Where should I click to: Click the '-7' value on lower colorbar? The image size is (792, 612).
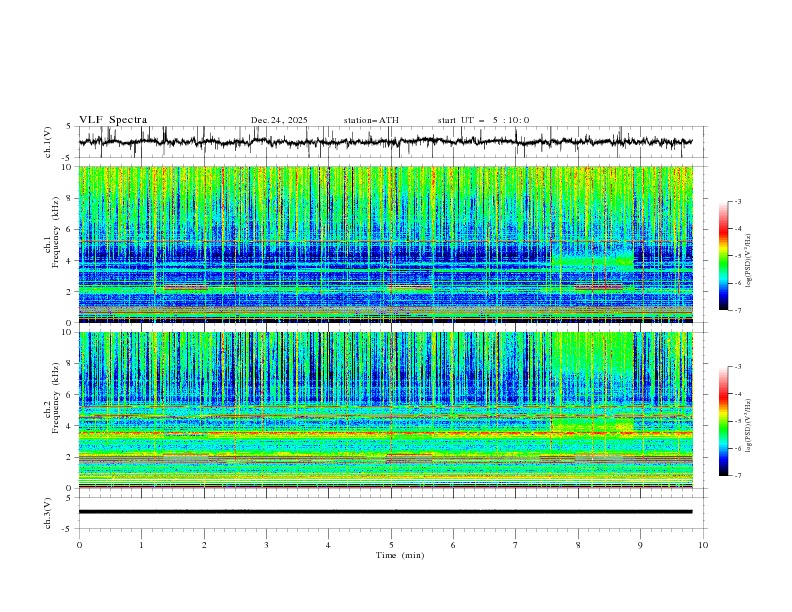click(x=737, y=475)
